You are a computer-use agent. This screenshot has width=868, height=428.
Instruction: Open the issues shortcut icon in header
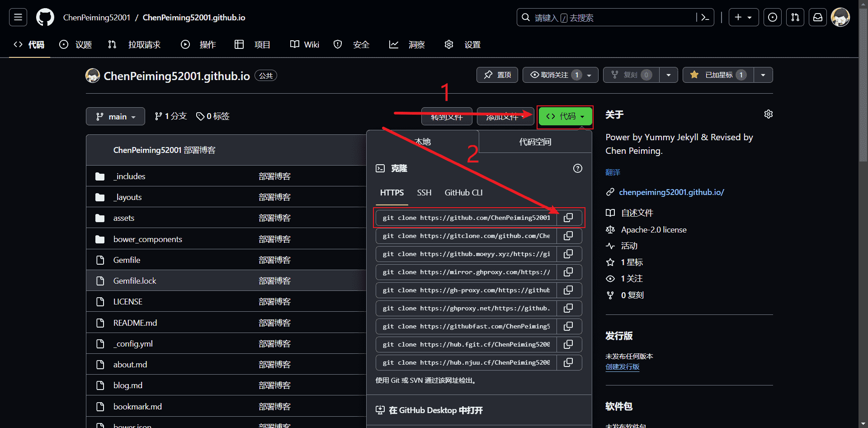pyautogui.click(x=773, y=17)
